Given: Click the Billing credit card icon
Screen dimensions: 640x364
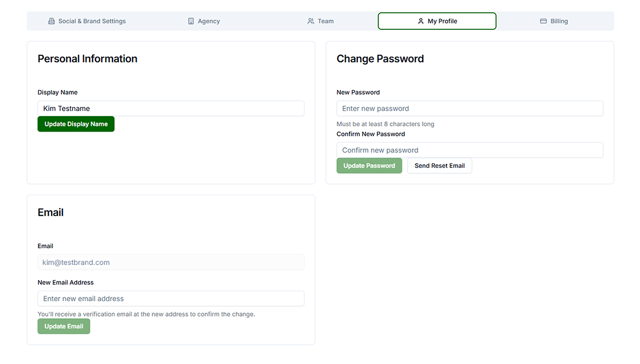Looking at the screenshot, I should tap(543, 21).
